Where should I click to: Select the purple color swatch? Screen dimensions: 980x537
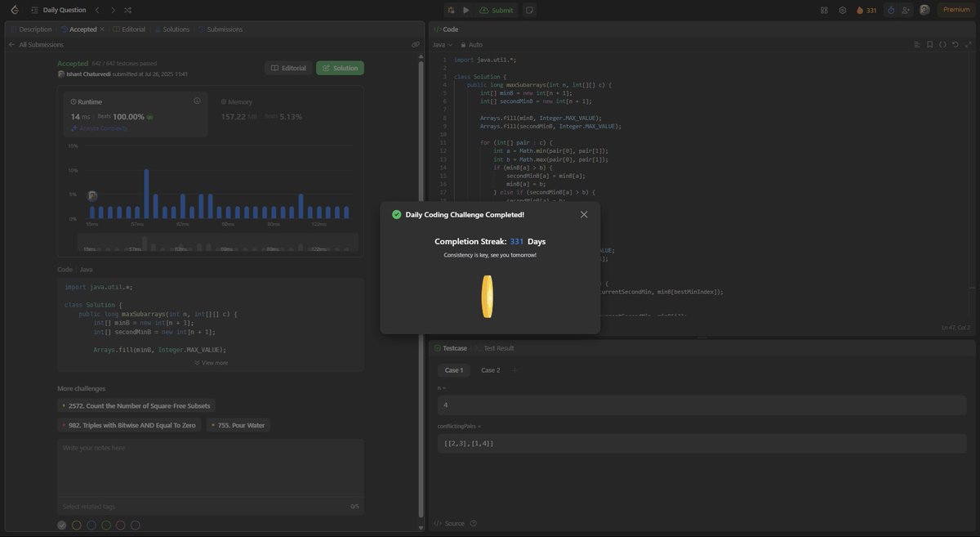click(x=136, y=525)
